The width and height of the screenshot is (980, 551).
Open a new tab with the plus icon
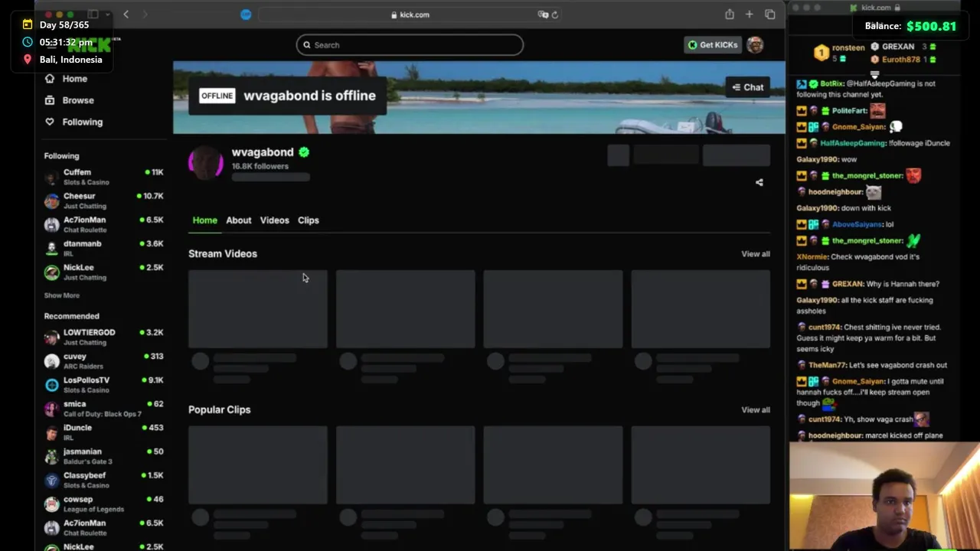[x=750, y=15]
